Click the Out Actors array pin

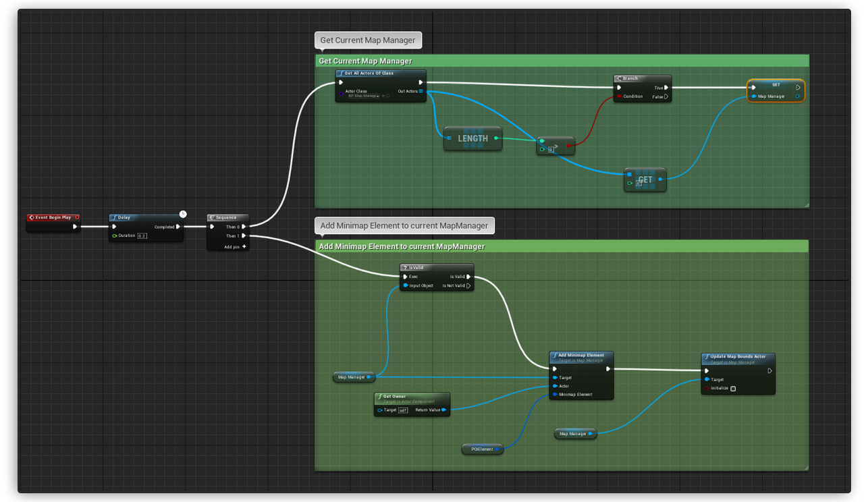(x=421, y=91)
